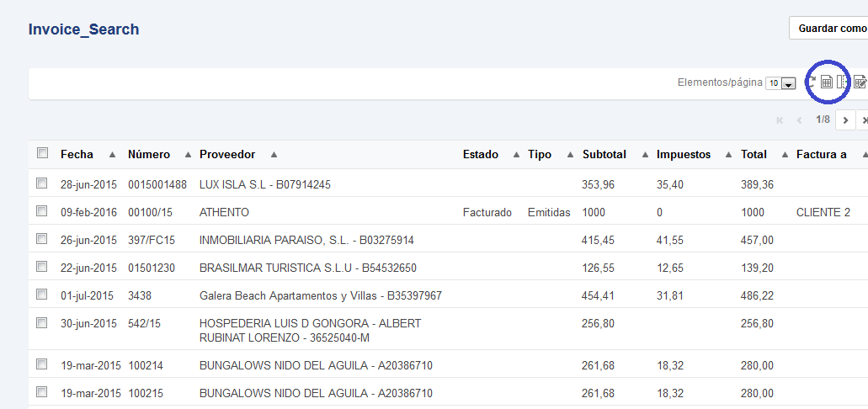Image resolution: width=868 pixels, height=409 pixels.
Task: Select invoice 100215 checkbox
Action: point(42,392)
